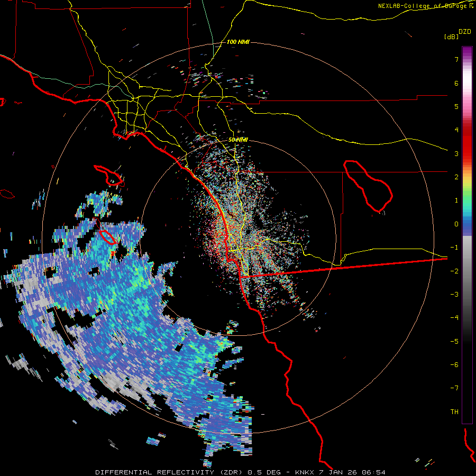Click the KNKX station identifier in caption
This screenshot has height=476, width=476.
[x=304, y=472]
